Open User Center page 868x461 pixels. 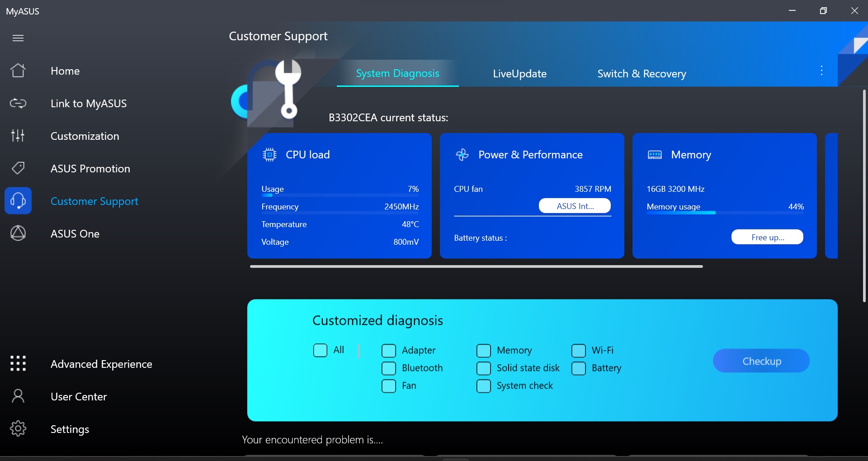pos(79,397)
